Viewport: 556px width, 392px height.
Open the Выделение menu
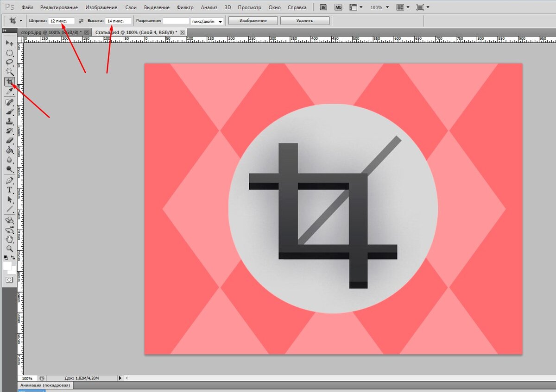coord(157,8)
